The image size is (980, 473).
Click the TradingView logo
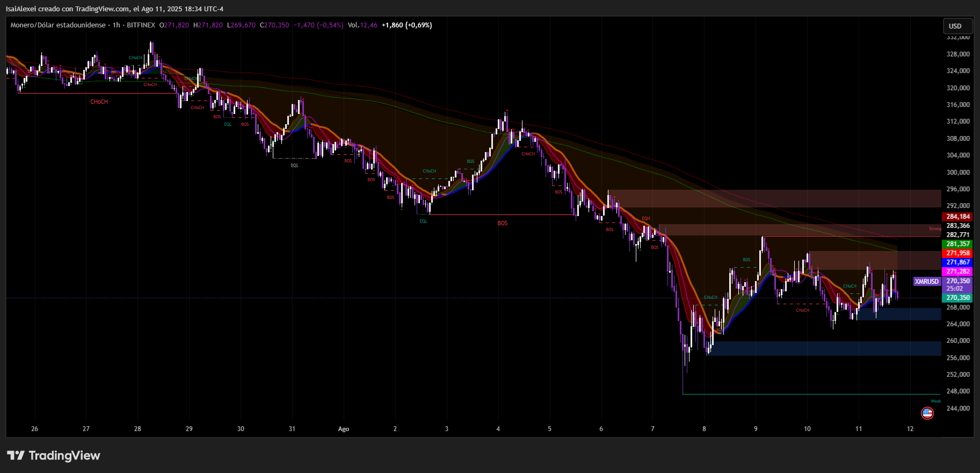click(x=54, y=456)
